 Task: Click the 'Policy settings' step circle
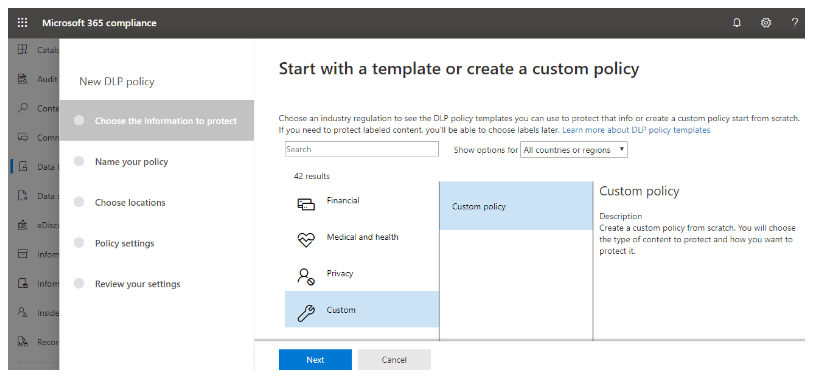tap(79, 243)
